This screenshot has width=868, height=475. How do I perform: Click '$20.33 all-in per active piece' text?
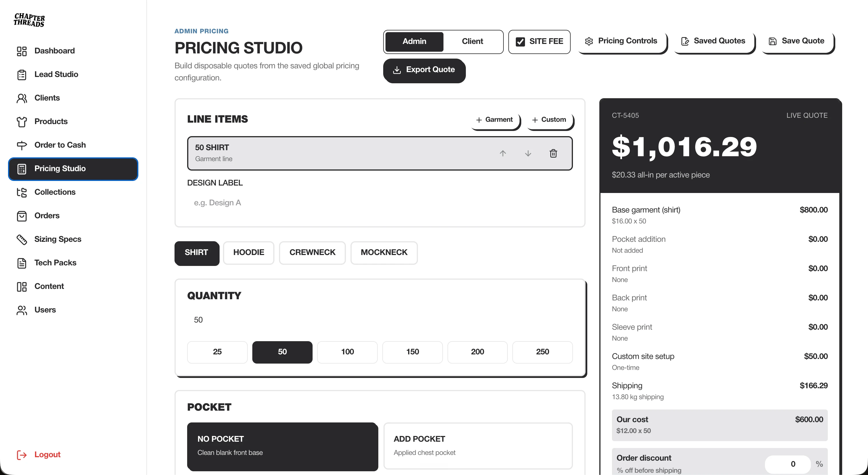(661, 175)
